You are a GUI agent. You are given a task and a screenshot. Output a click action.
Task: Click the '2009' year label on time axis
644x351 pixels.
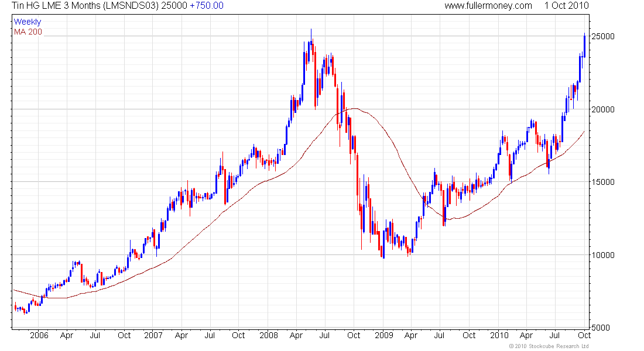tap(384, 335)
